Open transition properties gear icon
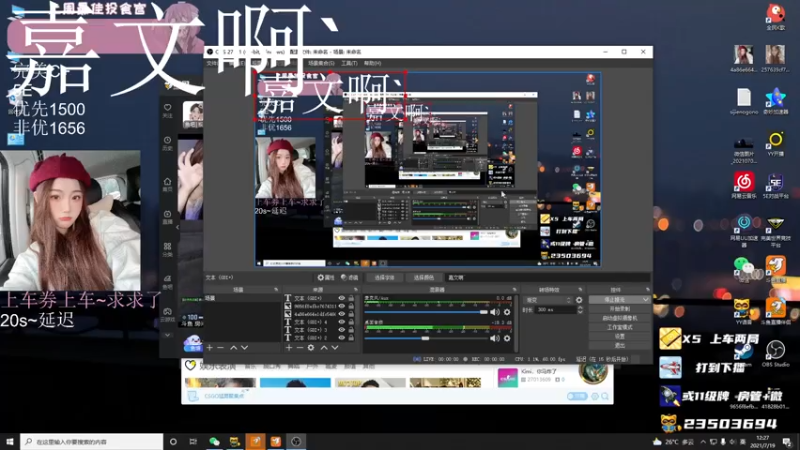800x450 pixels. click(x=579, y=300)
